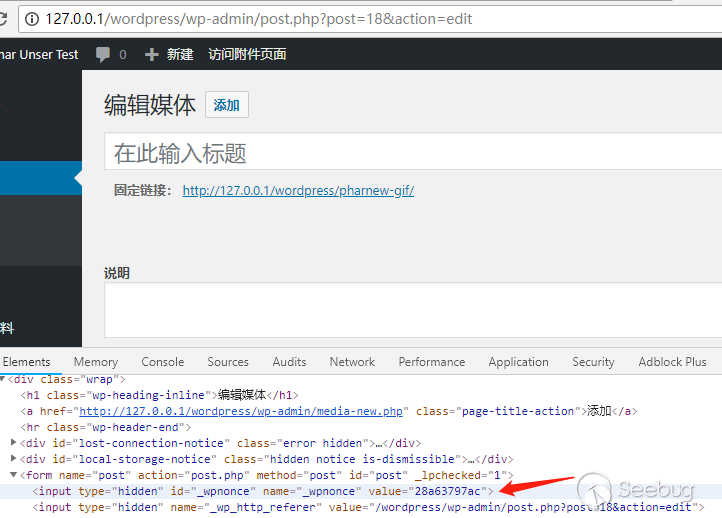Viewport: 722px width, 518px height.
Task: Switch to the Network DevTools tab
Action: coord(352,362)
